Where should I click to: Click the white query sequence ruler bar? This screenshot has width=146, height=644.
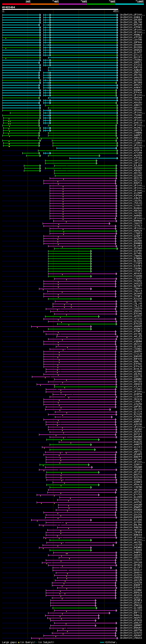click(x=60, y=9)
